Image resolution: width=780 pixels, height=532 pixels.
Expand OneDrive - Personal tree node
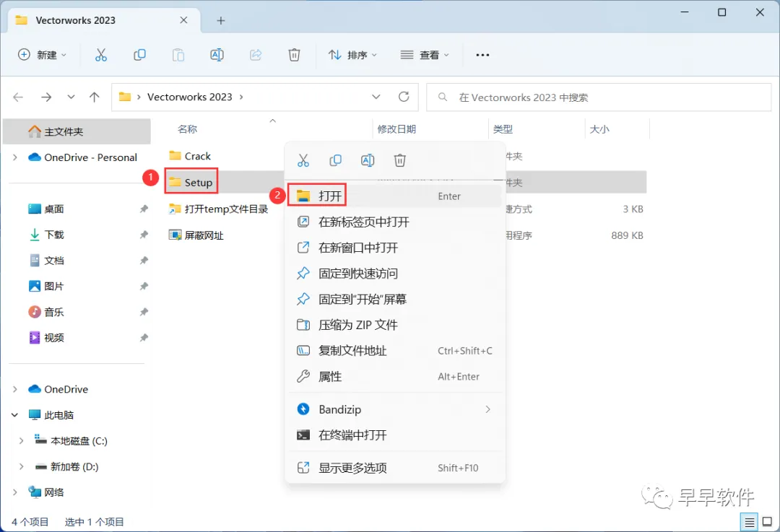(x=15, y=157)
